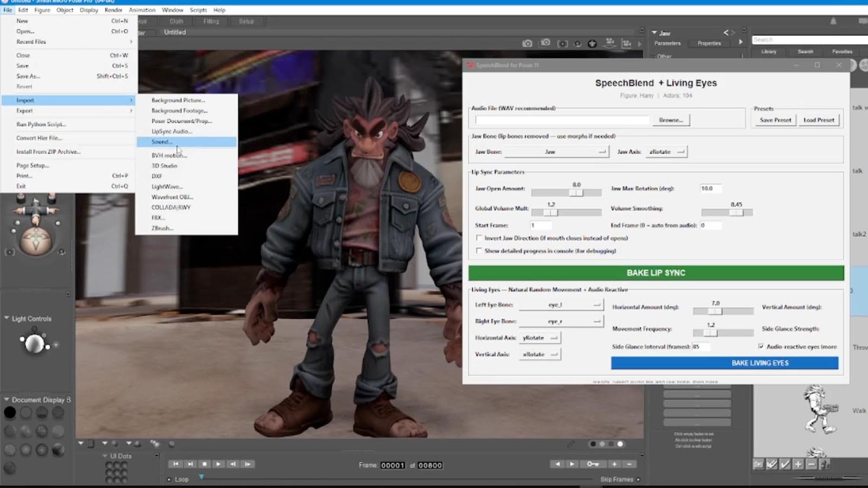The image size is (868, 488).
Task: Click the BAKE LIP SYNC button
Action: pyautogui.click(x=656, y=273)
